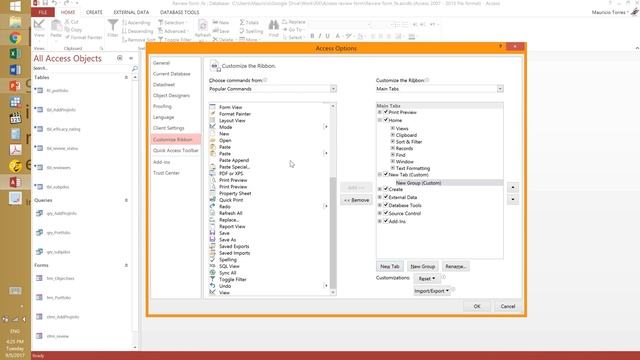Open Excel from the taskbar
640x360 pixels.
[x=15, y=53]
